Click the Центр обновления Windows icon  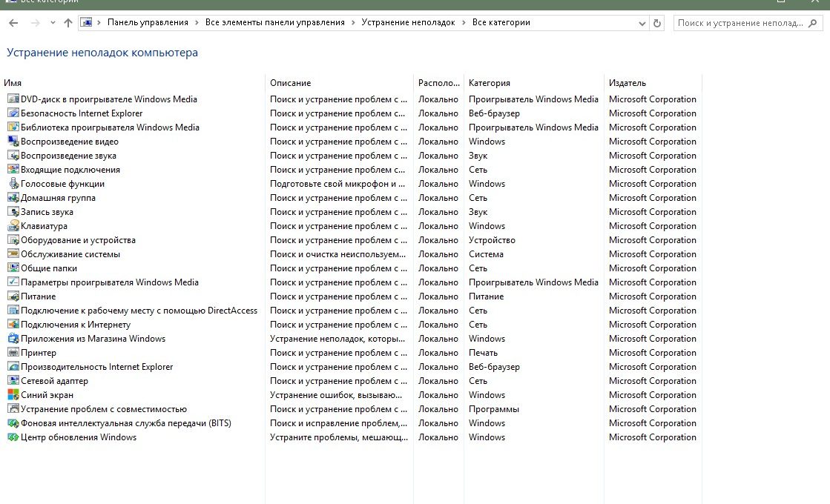pos(13,437)
